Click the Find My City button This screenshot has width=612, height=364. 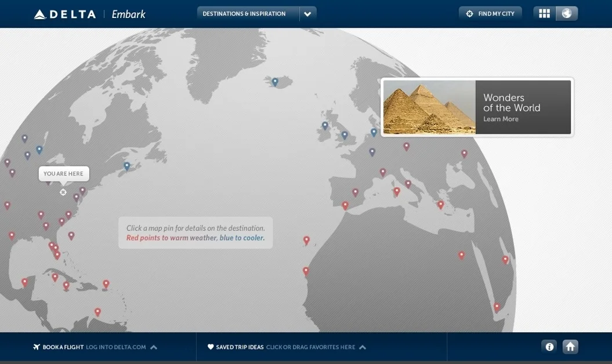click(490, 14)
